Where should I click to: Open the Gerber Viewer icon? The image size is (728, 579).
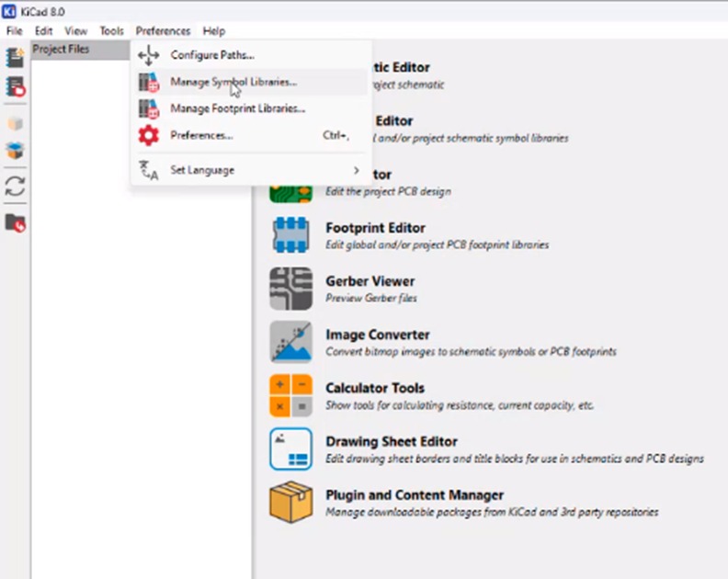(x=290, y=289)
